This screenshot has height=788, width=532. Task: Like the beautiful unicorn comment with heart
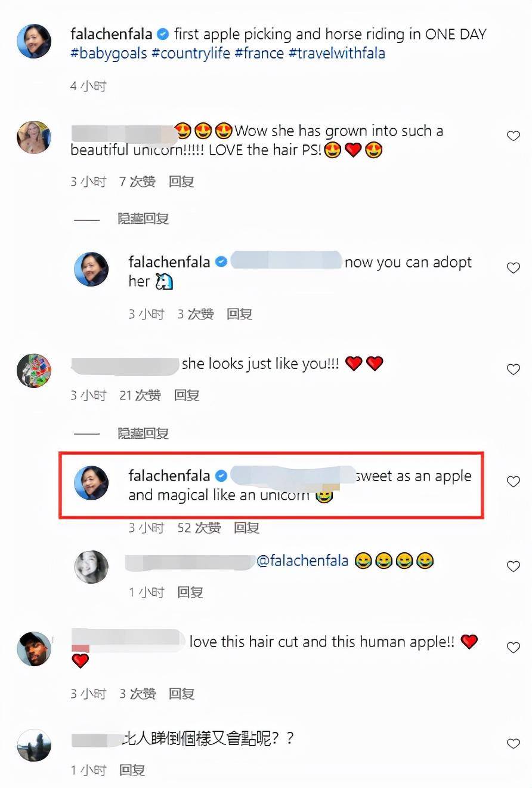(x=513, y=136)
